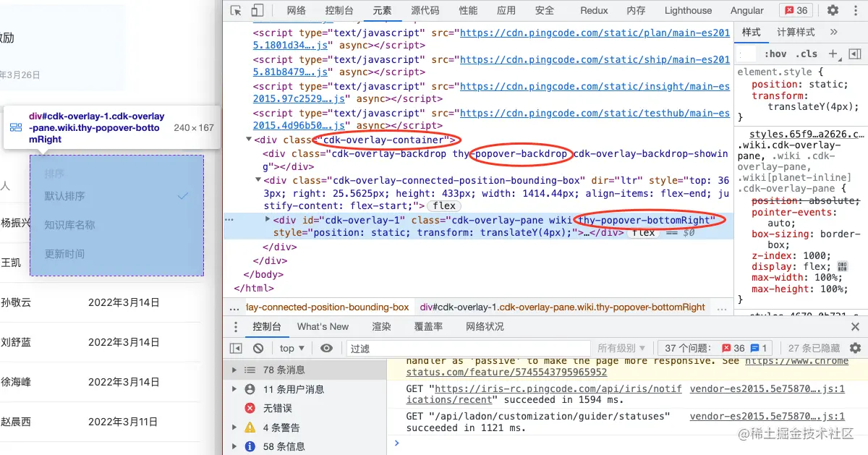The width and height of the screenshot is (868, 455).
Task: Open the drawer kebab menu icon
Action: click(x=235, y=327)
